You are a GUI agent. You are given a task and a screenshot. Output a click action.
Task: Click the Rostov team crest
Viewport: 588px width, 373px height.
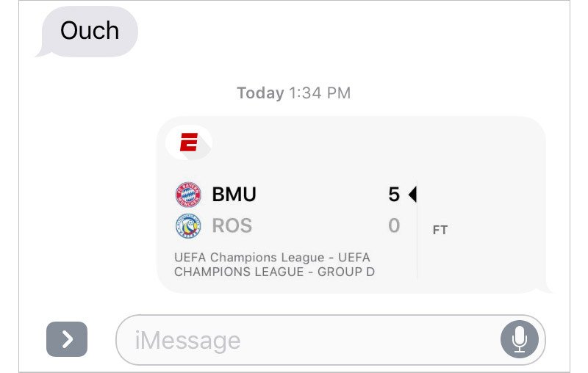point(188,226)
